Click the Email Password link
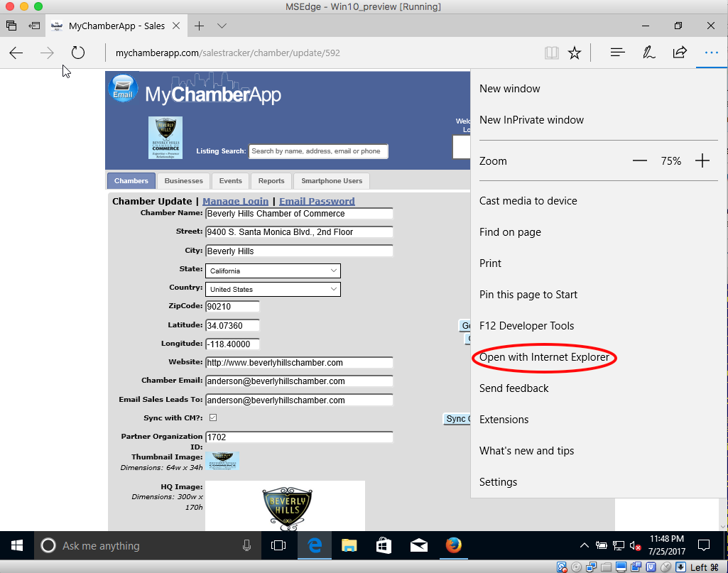The image size is (728, 573). [317, 201]
